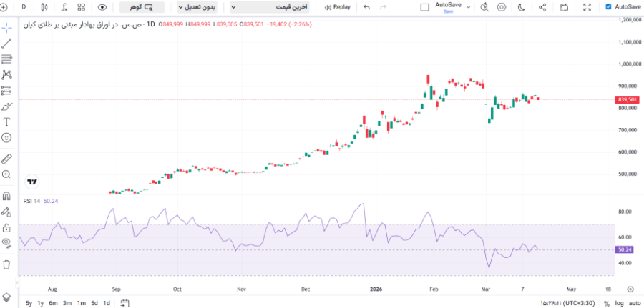Viewport: 644px width, 308px height.
Task: Open the Fibonacci retracement tools
Action: click(x=6, y=59)
